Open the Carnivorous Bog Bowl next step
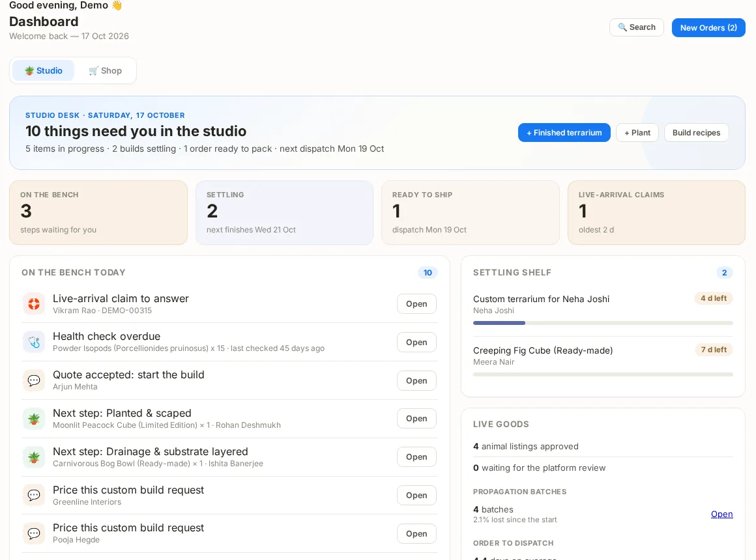Viewport: 756px width, 560px height. pos(416,457)
